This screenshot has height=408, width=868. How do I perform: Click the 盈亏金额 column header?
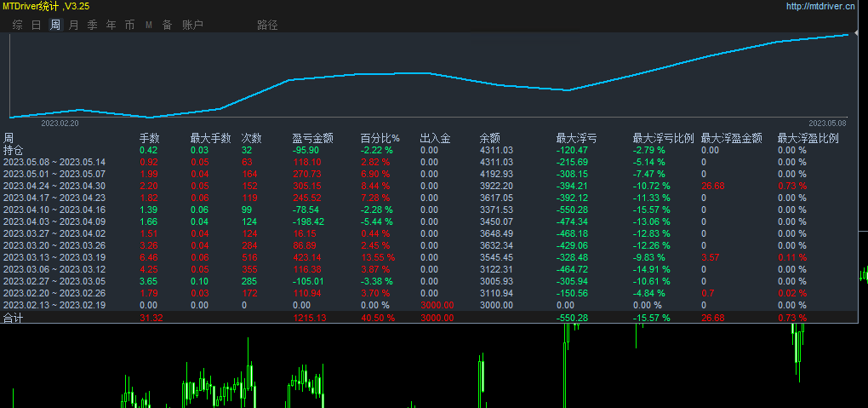pos(312,138)
